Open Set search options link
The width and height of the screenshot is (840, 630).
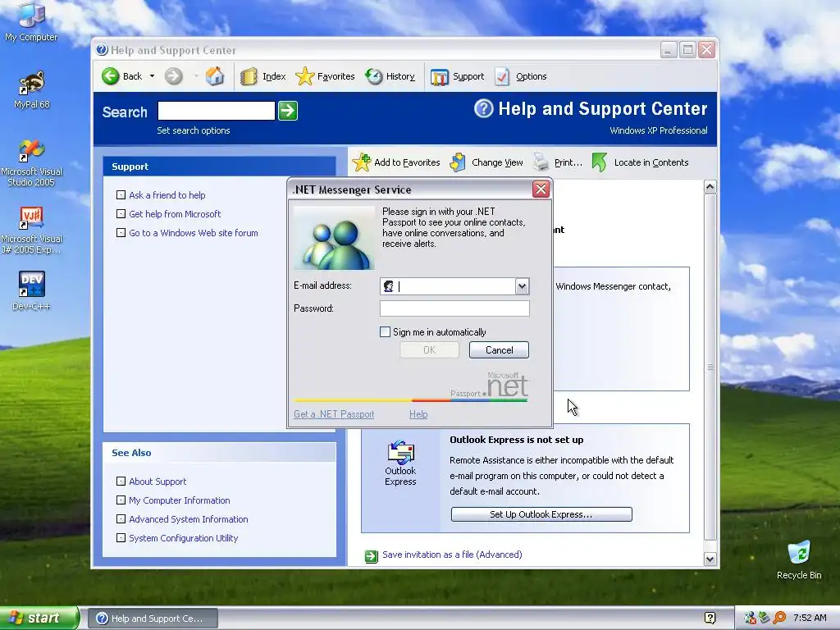coord(194,130)
